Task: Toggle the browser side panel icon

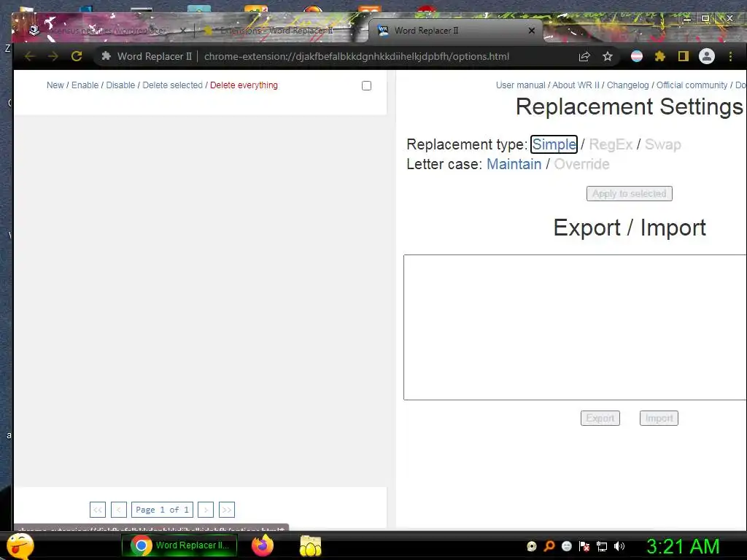Action: pos(683,57)
